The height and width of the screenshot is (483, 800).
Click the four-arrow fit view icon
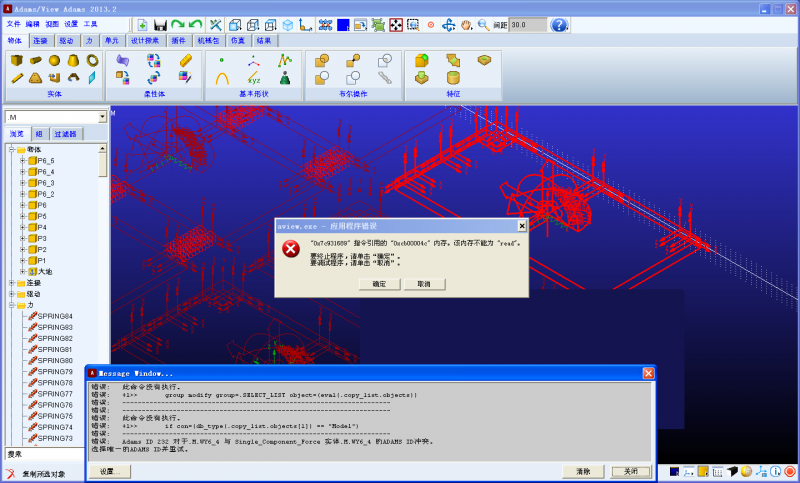click(x=396, y=24)
